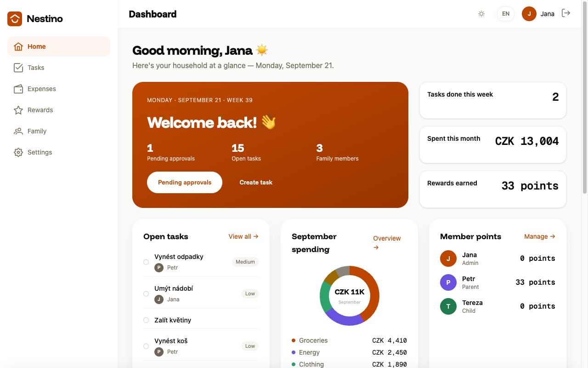Select the Home menu item

(59, 46)
